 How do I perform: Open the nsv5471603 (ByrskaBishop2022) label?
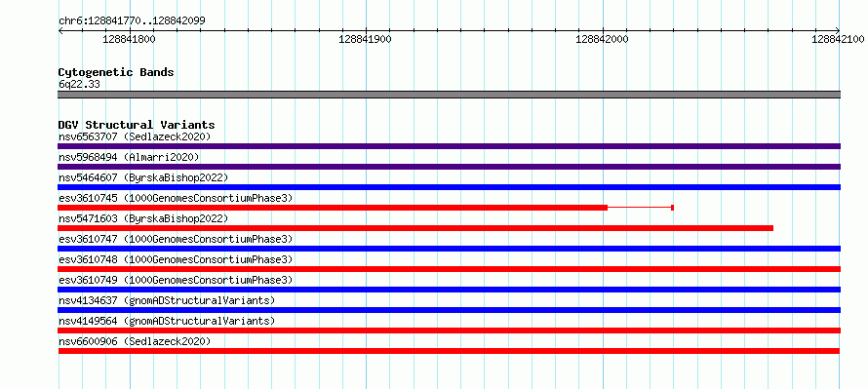click(142, 218)
